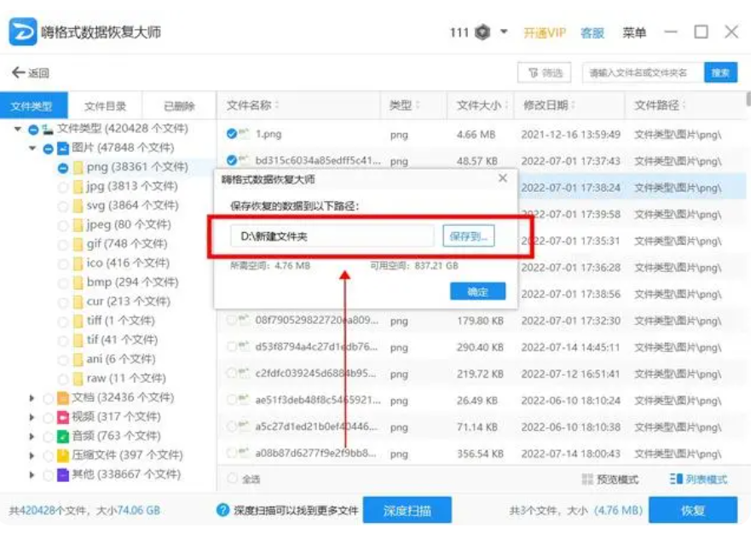
Task: Expand the 音频 tree node
Action: coord(32,437)
